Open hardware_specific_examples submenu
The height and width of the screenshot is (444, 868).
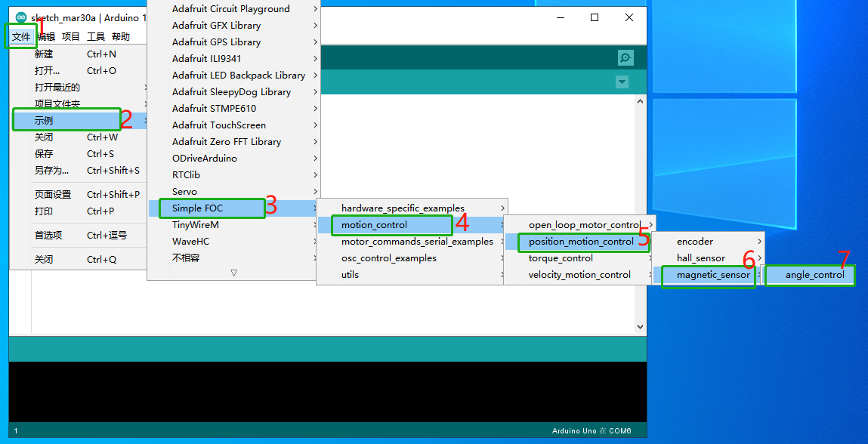412,208
